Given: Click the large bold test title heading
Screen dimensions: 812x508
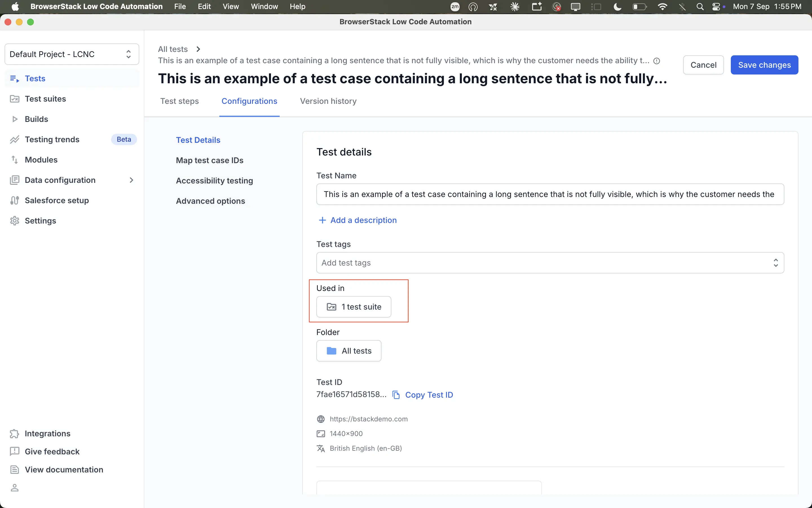Looking at the screenshot, I should (x=412, y=79).
